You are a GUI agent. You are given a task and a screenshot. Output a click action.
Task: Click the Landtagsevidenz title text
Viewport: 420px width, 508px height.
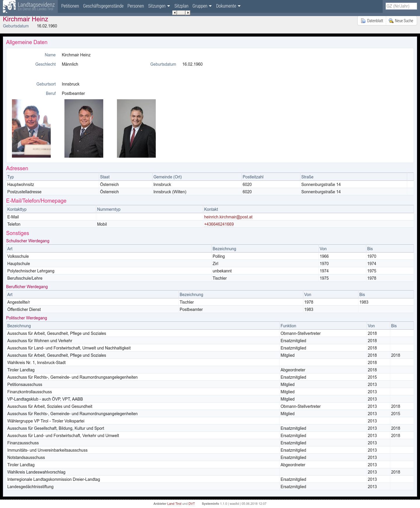click(x=36, y=4)
